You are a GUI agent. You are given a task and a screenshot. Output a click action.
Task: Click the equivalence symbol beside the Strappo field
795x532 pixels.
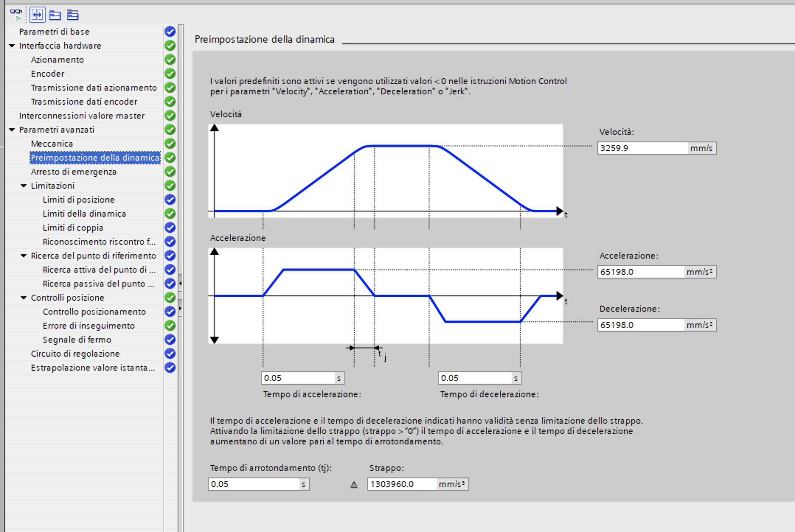click(x=354, y=484)
